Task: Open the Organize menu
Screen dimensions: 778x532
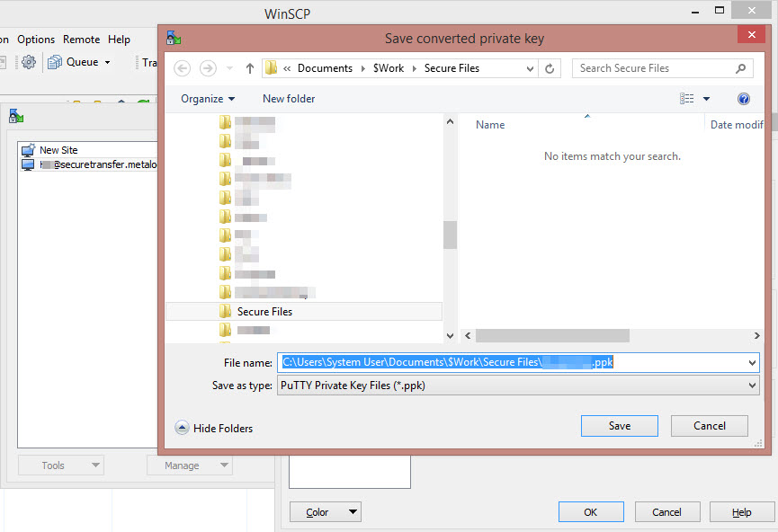Action: point(208,99)
